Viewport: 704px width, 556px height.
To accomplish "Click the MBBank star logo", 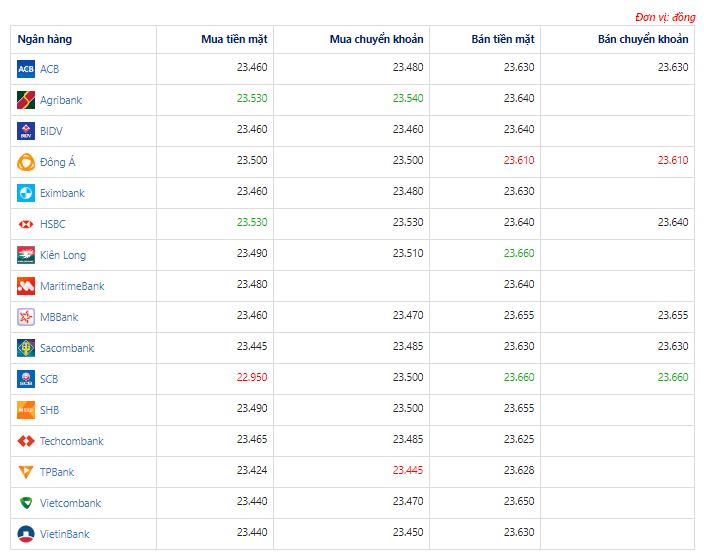I will click(x=26, y=317).
